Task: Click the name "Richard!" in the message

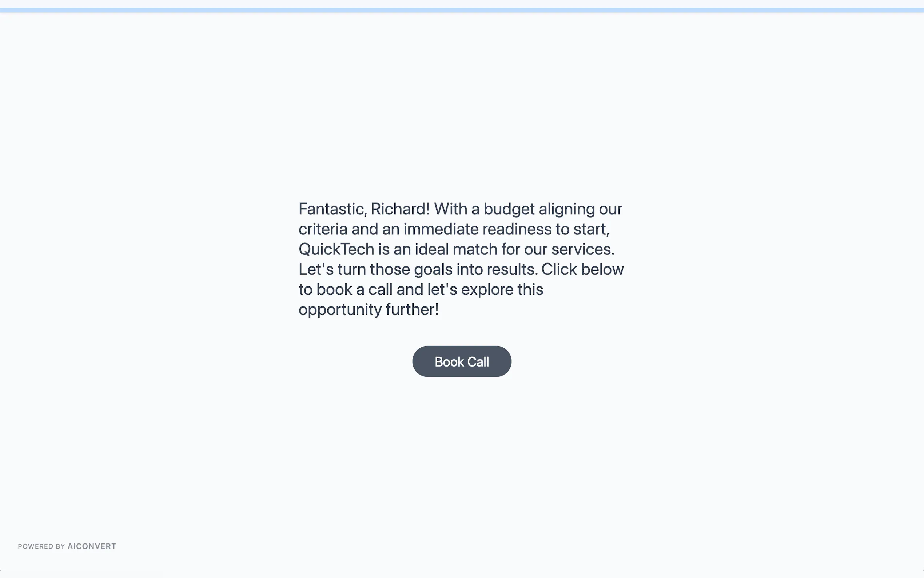Action: pos(400,209)
